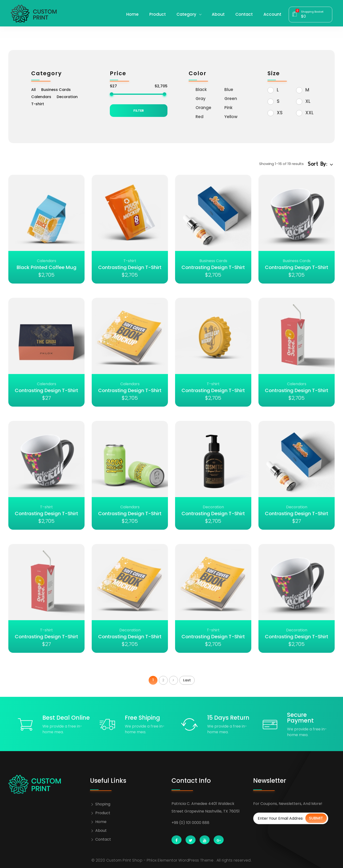
Task: Expand the Category menu dropdown
Action: click(189, 14)
